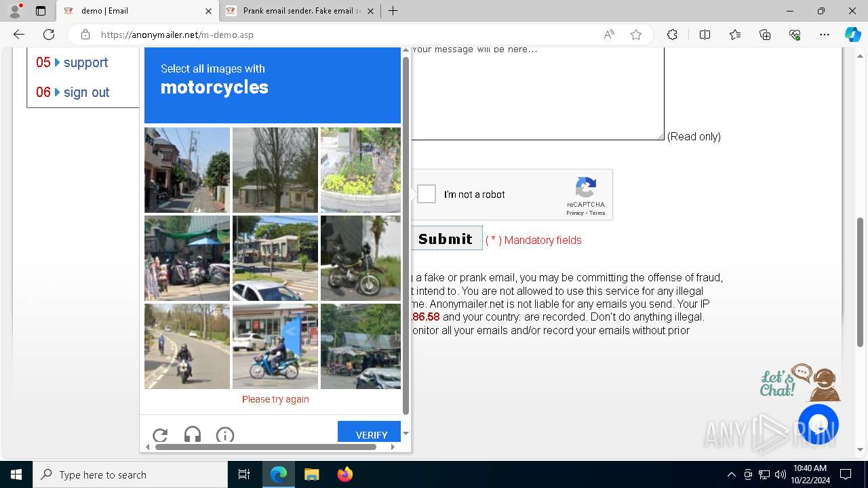Close the Prank email sender tab
Image resolution: width=868 pixels, height=488 pixels.
click(370, 11)
